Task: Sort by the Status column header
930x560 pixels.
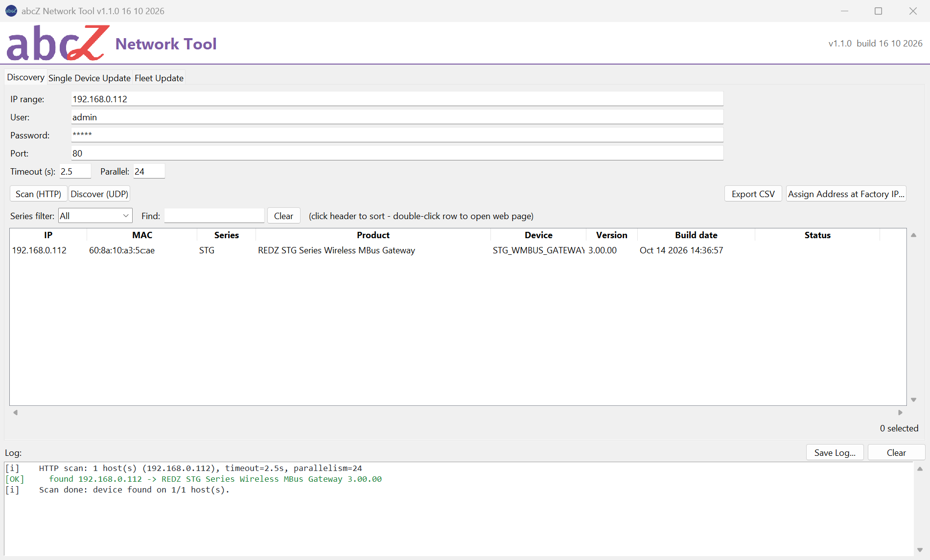Action: [817, 235]
